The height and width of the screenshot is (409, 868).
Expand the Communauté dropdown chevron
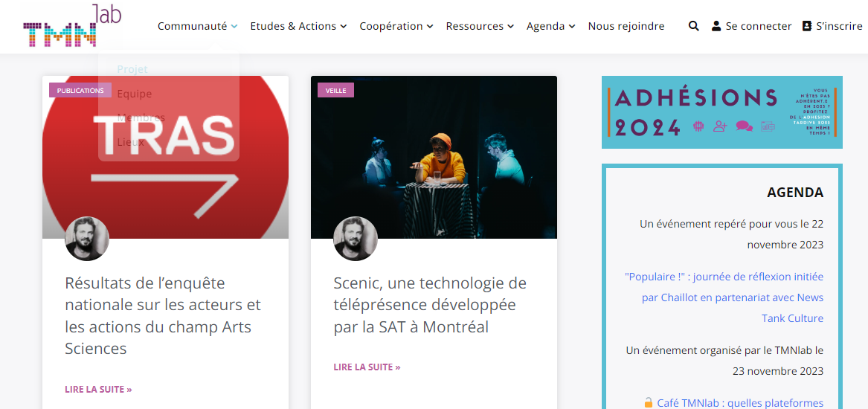pos(234,27)
